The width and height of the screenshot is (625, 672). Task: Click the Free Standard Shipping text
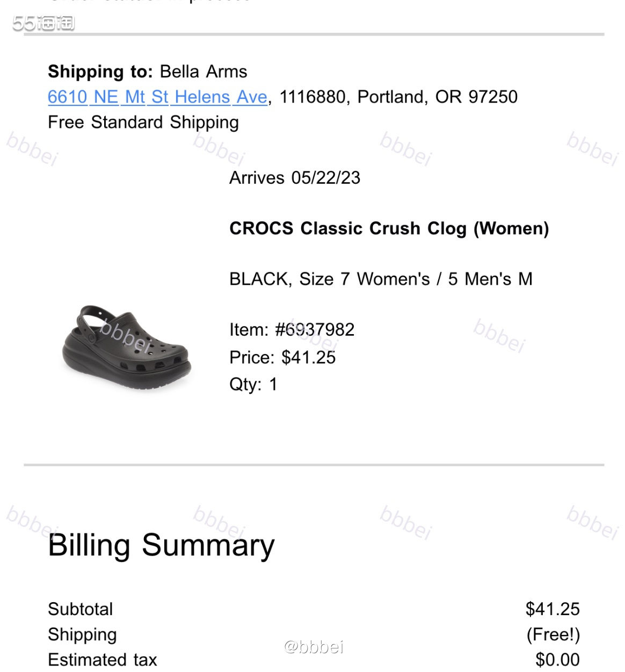pyautogui.click(x=143, y=123)
